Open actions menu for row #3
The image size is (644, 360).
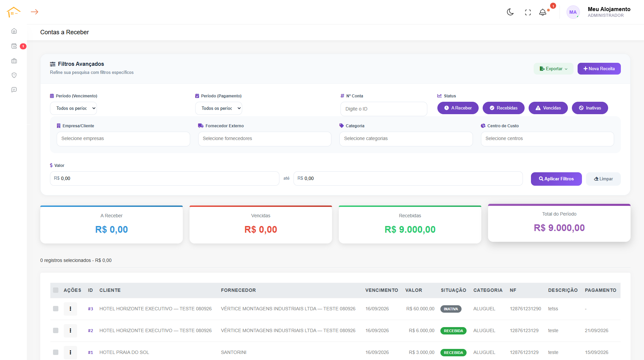coord(70,309)
